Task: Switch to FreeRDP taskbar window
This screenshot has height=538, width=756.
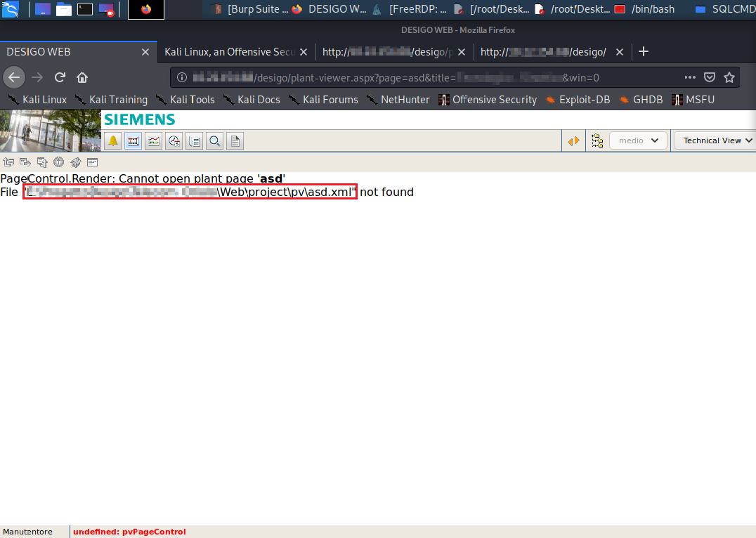Action: tap(410, 9)
